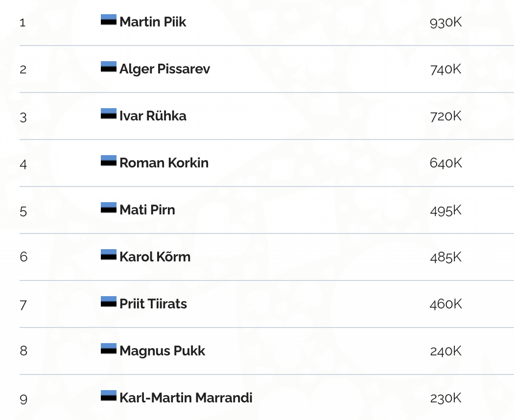Click the Estonian flag beside Martin Piik
This screenshot has height=420, width=514.
click(108, 20)
